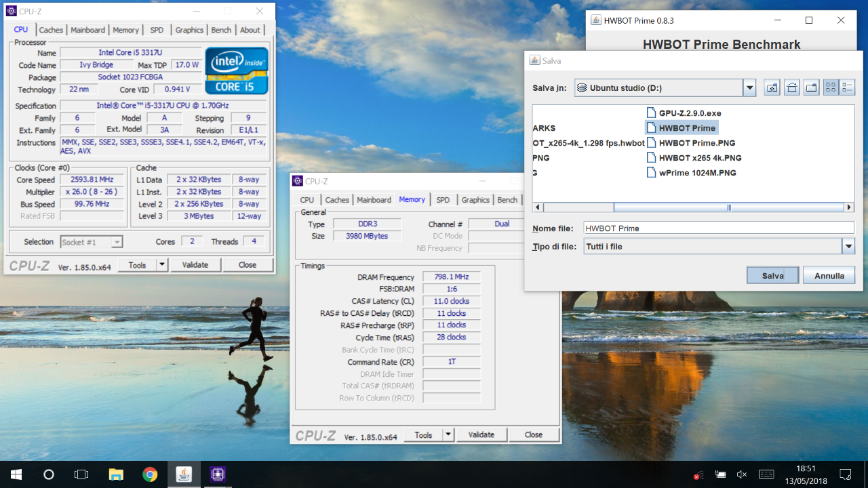
Task: Open SPD tab in CPU window
Action: 157,30
